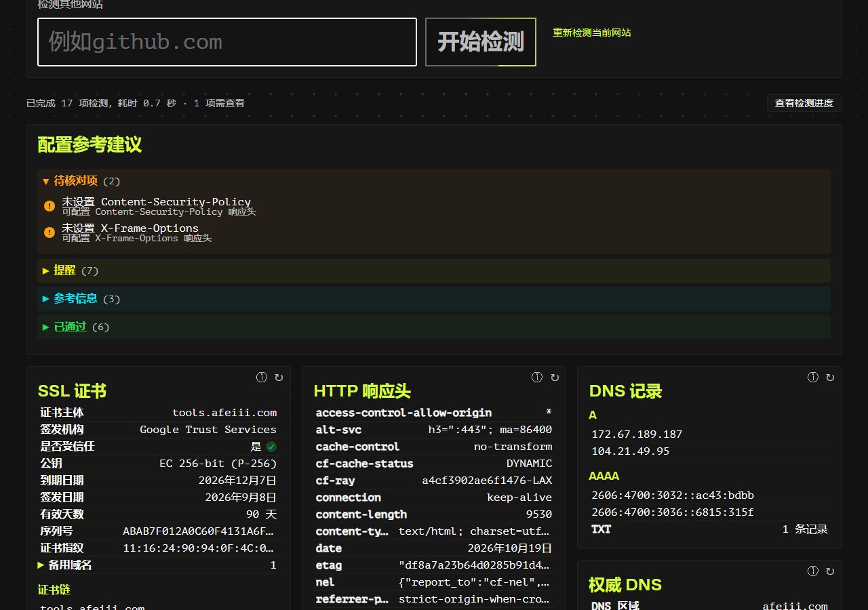
Task: Click the connection value keep-alive
Action: [519, 497]
